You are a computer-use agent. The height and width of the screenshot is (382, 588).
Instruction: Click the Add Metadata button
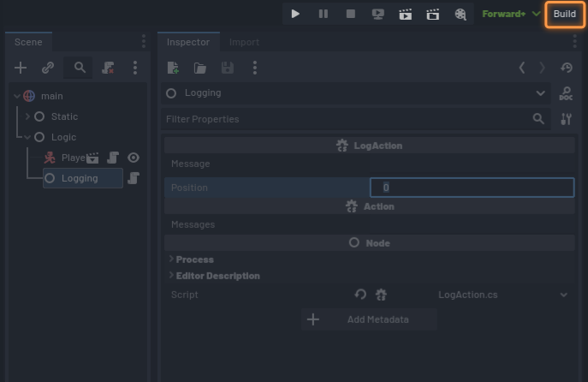[369, 319]
